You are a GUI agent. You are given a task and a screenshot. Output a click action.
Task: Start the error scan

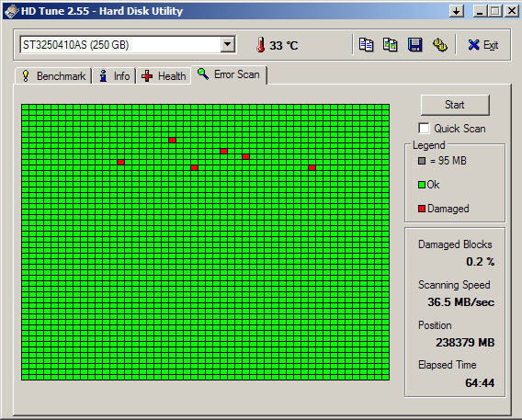pos(455,105)
